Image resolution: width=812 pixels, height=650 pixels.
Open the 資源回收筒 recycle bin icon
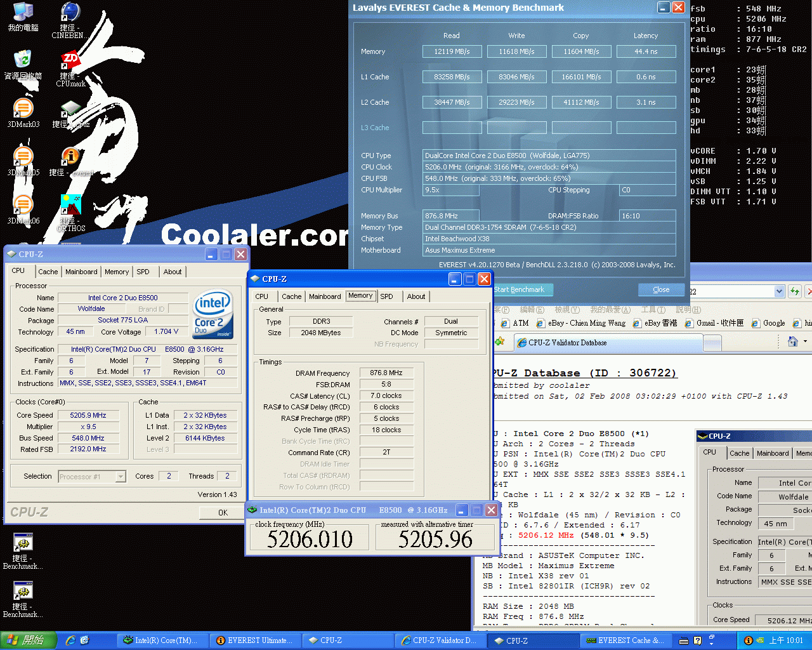[x=23, y=65]
